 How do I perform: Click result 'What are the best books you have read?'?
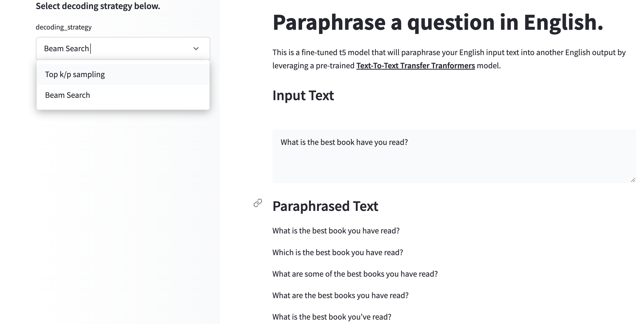[x=340, y=295]
